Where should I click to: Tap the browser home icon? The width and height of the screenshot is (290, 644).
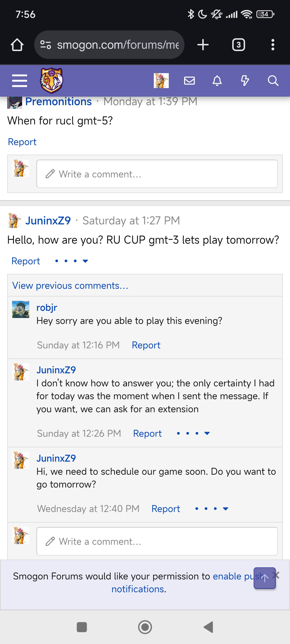(17, 45)
